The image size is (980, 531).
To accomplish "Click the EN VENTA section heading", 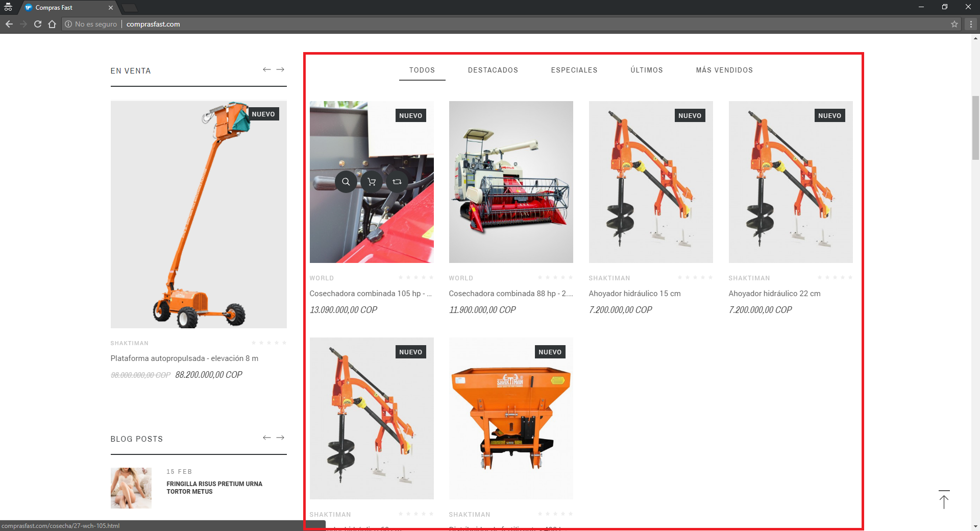I will tap(131, 71).
